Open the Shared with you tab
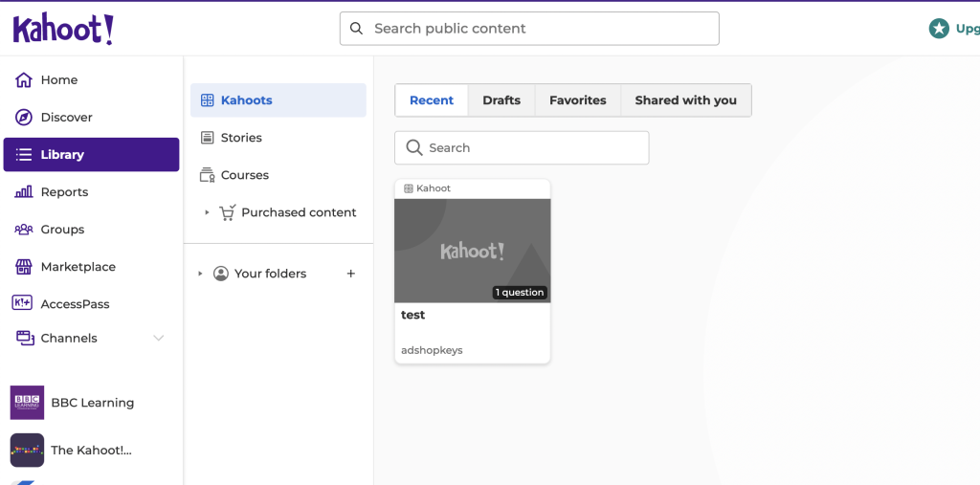Viewport: 980px width, 485px height. pos(685,100)
